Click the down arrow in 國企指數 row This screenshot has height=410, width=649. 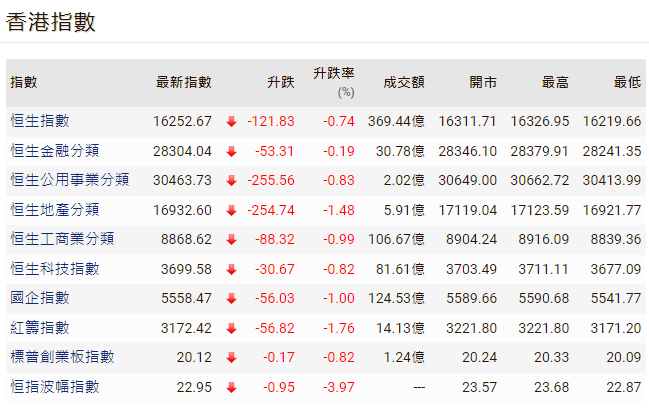231,299
